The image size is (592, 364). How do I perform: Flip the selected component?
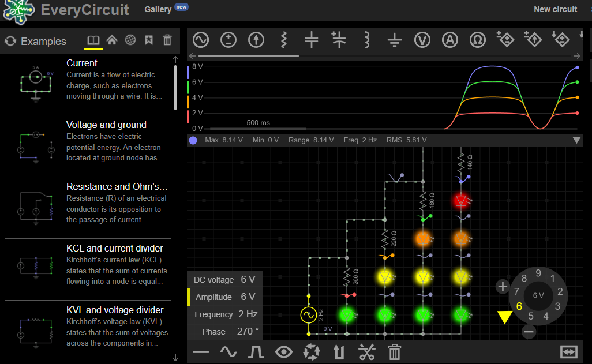pos(339,352)
